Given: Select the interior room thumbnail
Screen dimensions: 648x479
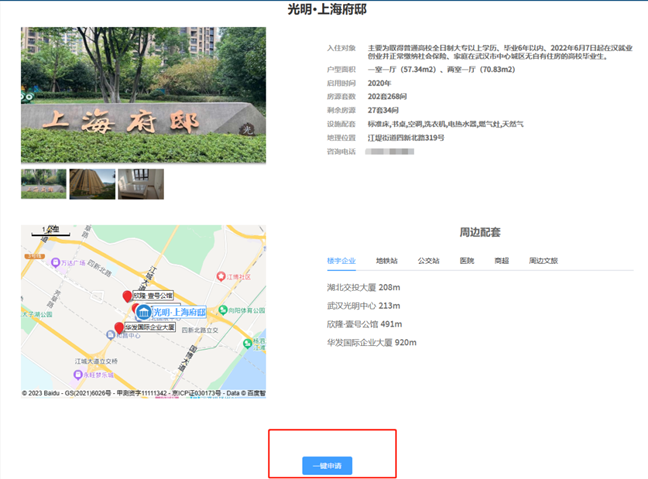Looking at the screenshot, I should click(141, 184).
